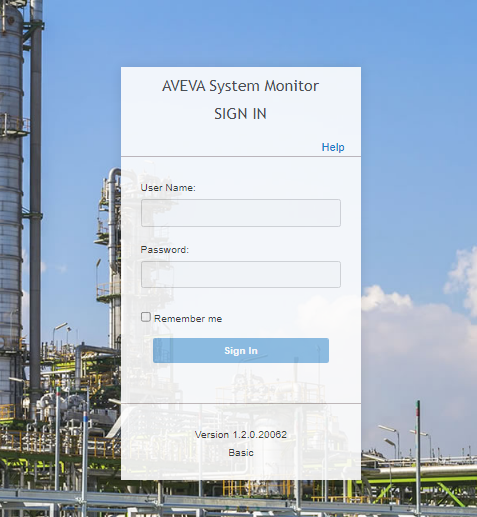This screenshot has height=517, width=477.
Task: Click the Basic edition label
Action: [241, 453]
